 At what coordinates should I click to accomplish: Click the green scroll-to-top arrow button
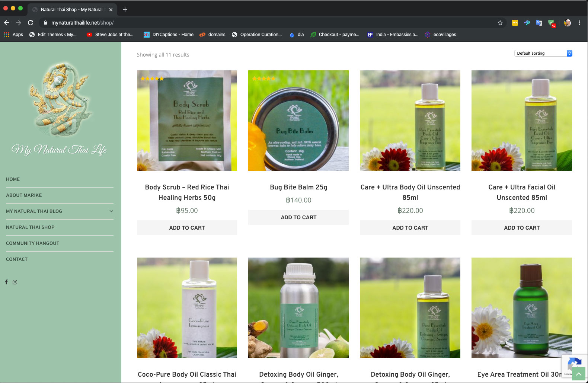tap(579, 374)
